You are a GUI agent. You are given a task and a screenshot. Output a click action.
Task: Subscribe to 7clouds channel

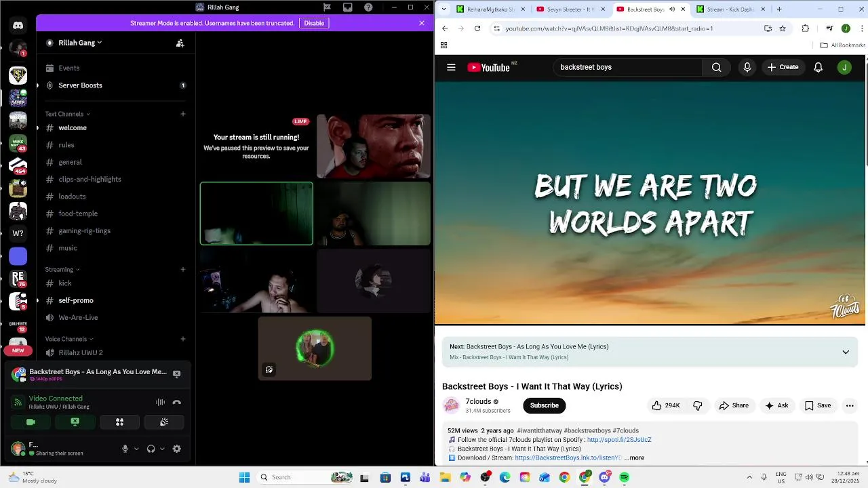544,405
